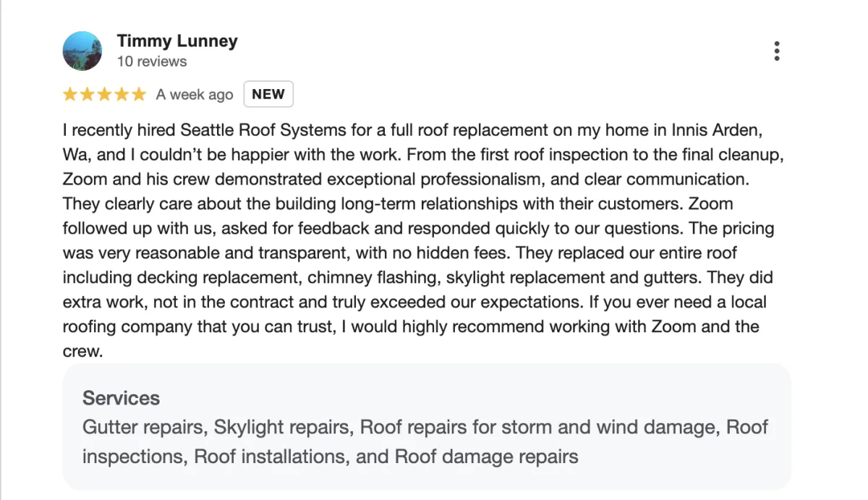Image resolution: width=868 pixels, height=500 pixels.
Task: Open Timmy Lunney's reviewer profile name
Action: point(177,41)
